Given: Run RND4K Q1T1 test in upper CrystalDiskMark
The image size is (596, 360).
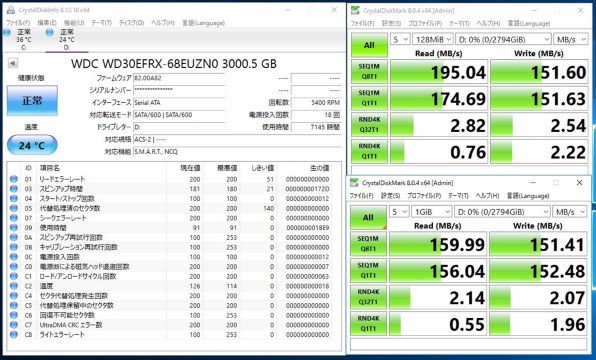Looking at the screenshot, I should tap(369, 151).
